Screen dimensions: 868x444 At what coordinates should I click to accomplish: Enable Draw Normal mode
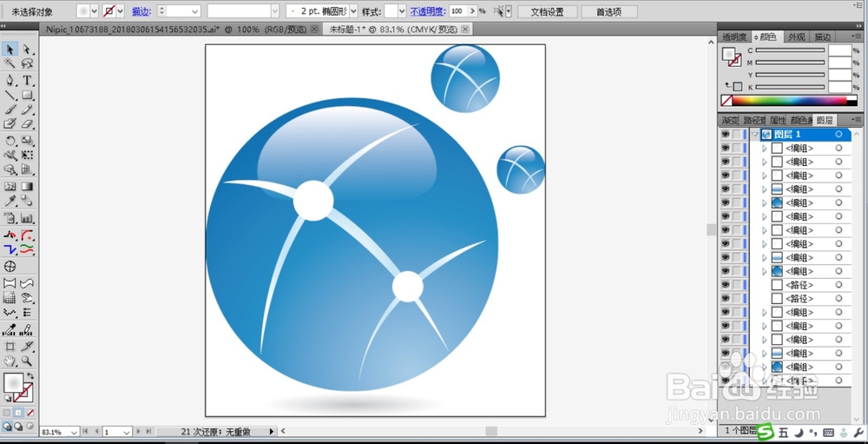[x=7, y=427]
